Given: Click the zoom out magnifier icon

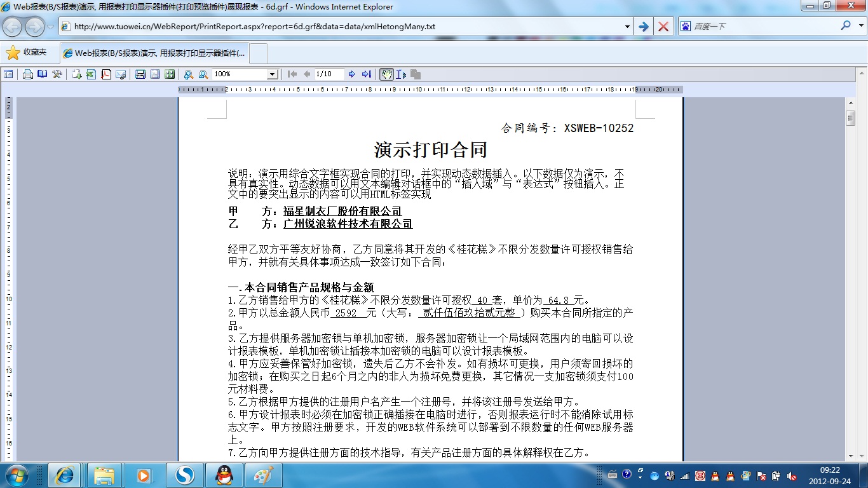Looking at the screenshot, I should [203, 74].
